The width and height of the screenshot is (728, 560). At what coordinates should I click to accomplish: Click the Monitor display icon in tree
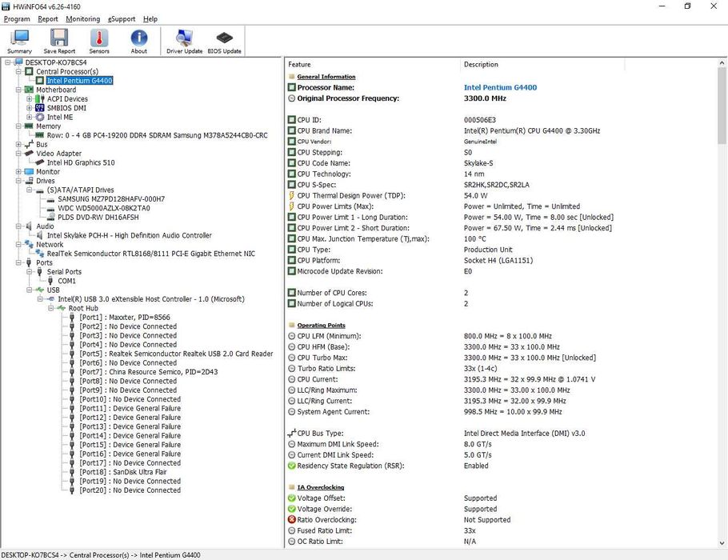click(x=30, y=171)
